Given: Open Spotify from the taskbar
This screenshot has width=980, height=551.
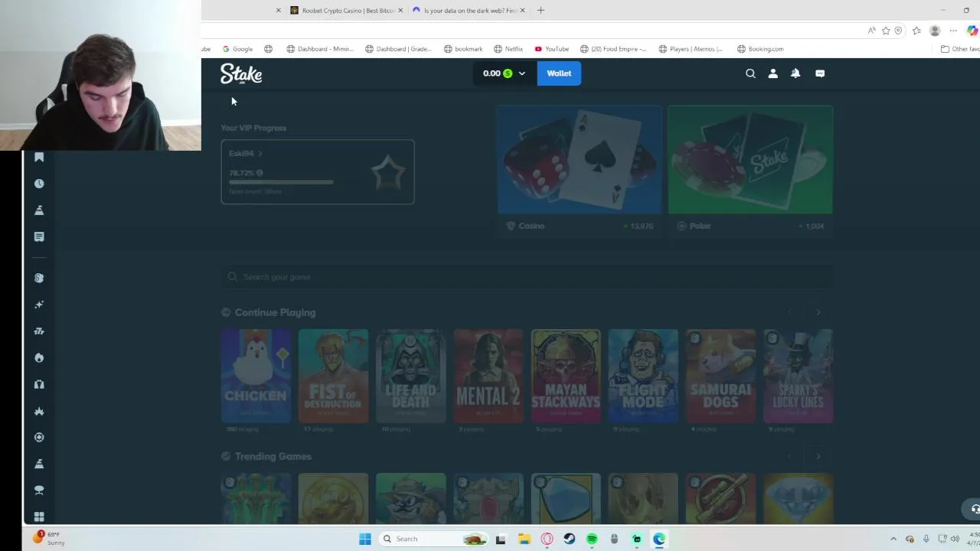Looking at the screenshot, I should click(x=592, y=539).
